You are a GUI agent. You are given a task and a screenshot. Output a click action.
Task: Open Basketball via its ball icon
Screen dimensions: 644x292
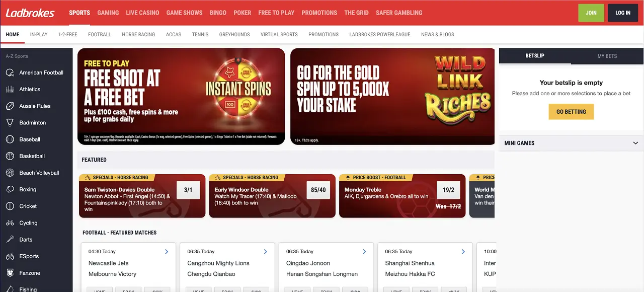pyautogui.click(x=10, y=156)
